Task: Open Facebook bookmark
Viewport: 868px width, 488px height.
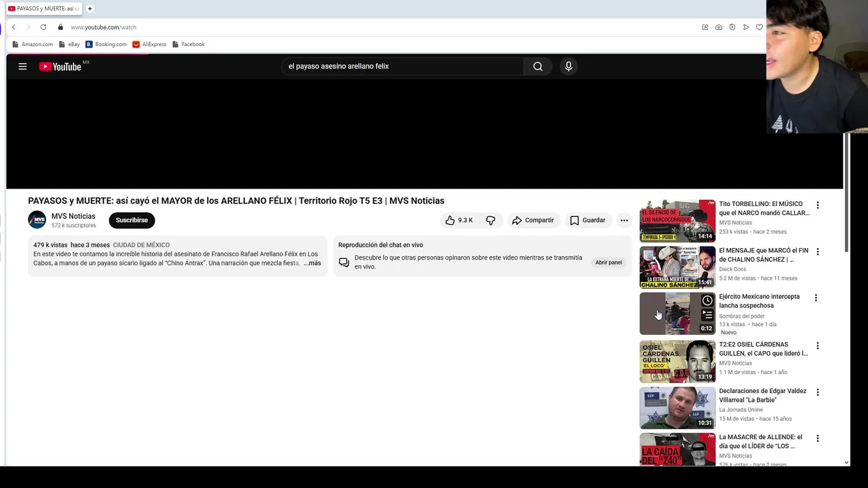Action: click(189, 44)
